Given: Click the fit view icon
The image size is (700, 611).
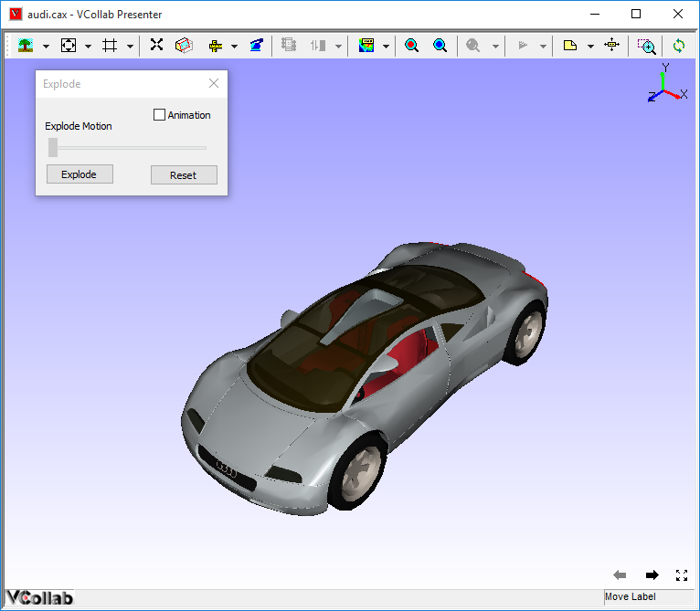Looking at the screenshot, I should 69,45.
